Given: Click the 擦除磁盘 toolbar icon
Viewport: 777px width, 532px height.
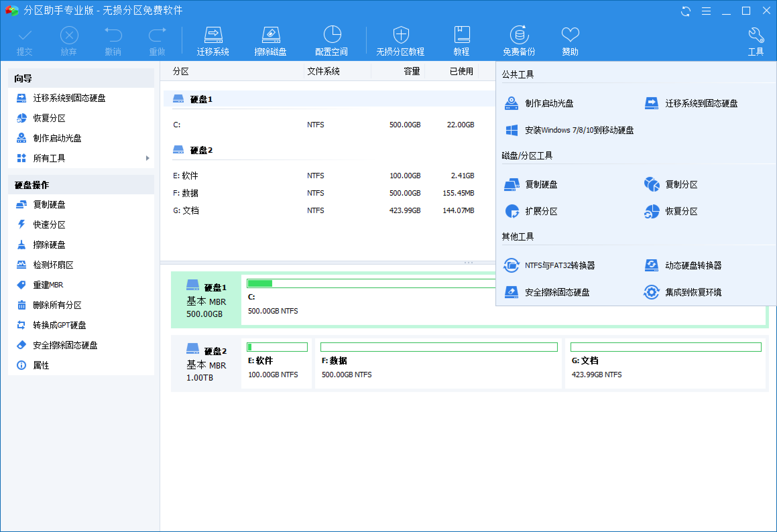Looking at the screenshot, I should (x=271, y=41).
